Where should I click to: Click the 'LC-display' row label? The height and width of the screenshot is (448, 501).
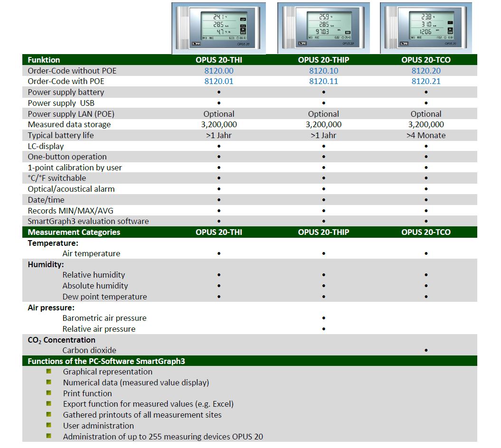tap(46, 146)
